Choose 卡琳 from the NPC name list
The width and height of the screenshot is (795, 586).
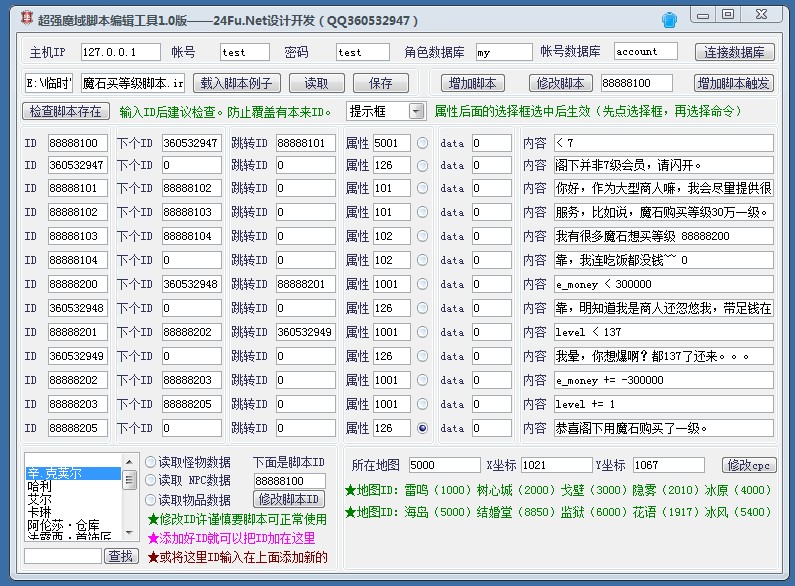tap(40, 512)
